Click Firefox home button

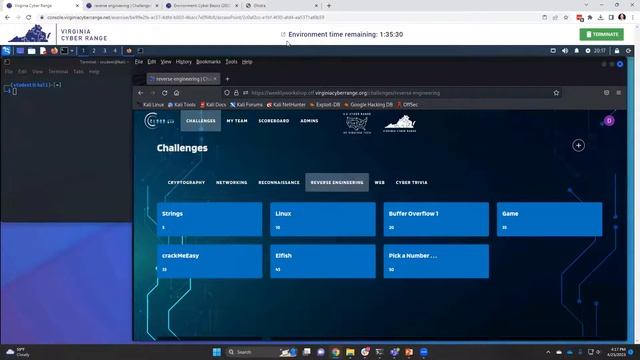click(176, 93)
